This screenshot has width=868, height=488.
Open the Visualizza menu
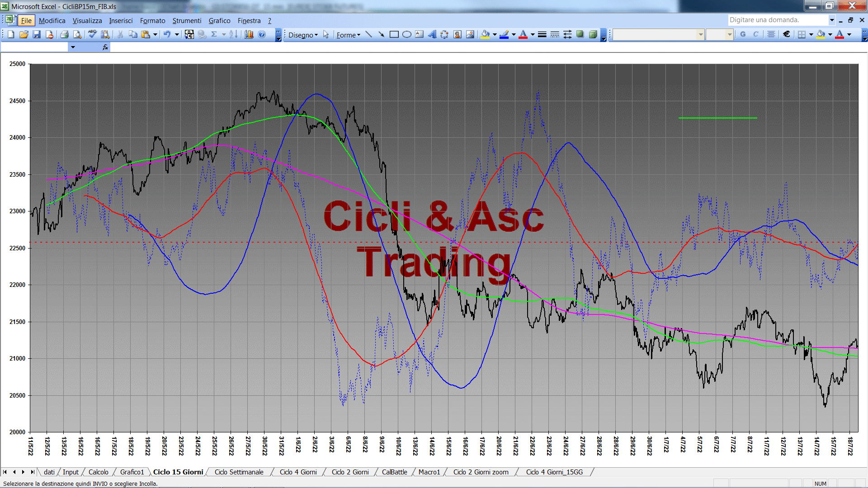point(87,21)
